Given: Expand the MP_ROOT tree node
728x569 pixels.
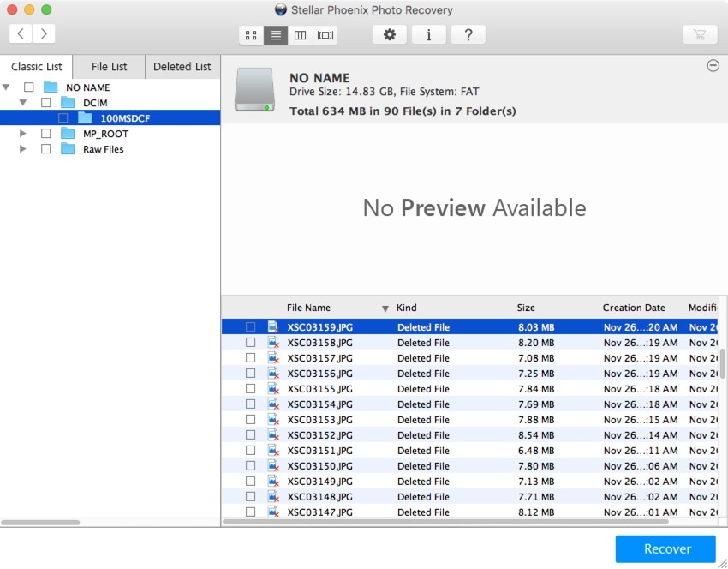Looking at the screenshot, I should [x=23, y=134].
